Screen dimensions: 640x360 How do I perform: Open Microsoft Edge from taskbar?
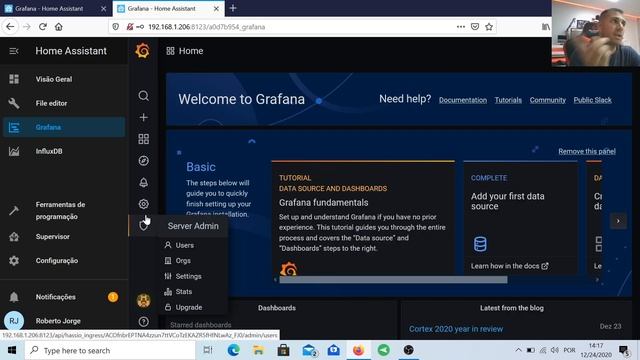(233, 350)
